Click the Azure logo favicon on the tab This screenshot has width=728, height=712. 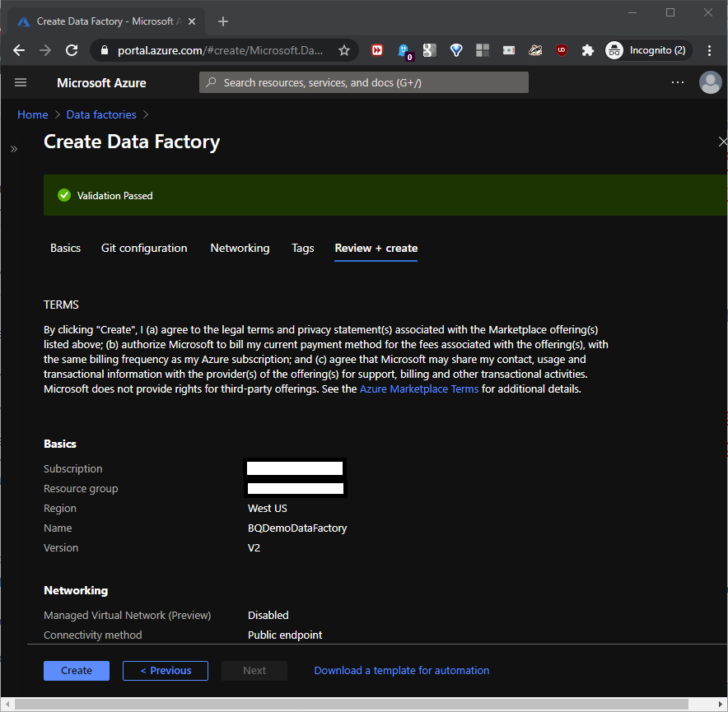coord(24,21)
